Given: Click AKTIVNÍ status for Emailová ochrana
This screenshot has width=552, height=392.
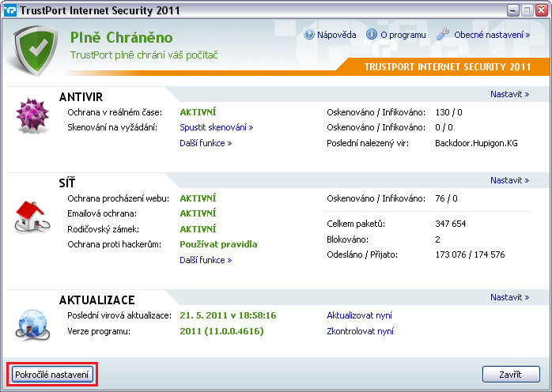Looking at the screenshot, I should pyautogui.click(x=198, y=213).
